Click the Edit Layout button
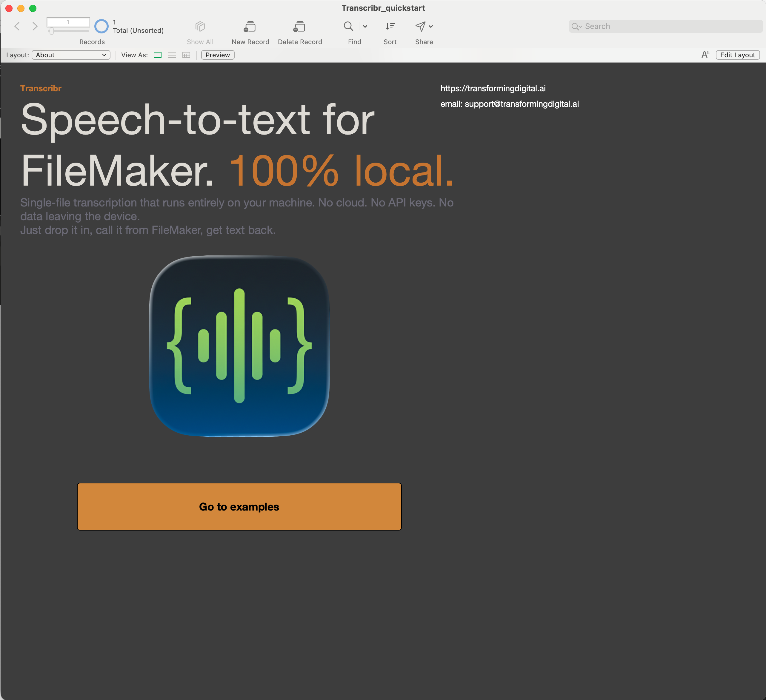This screenshot has height=700, width=766. (737, 55)
